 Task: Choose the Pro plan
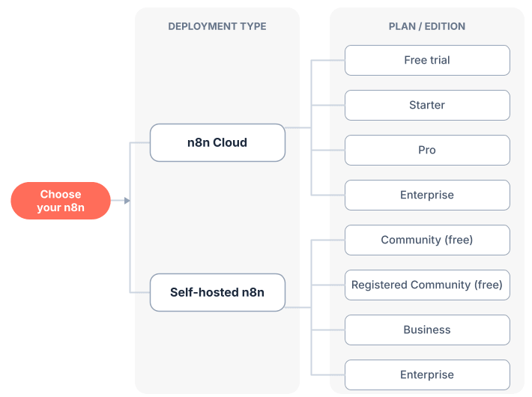pyautogui.click(x=427, y=151)
